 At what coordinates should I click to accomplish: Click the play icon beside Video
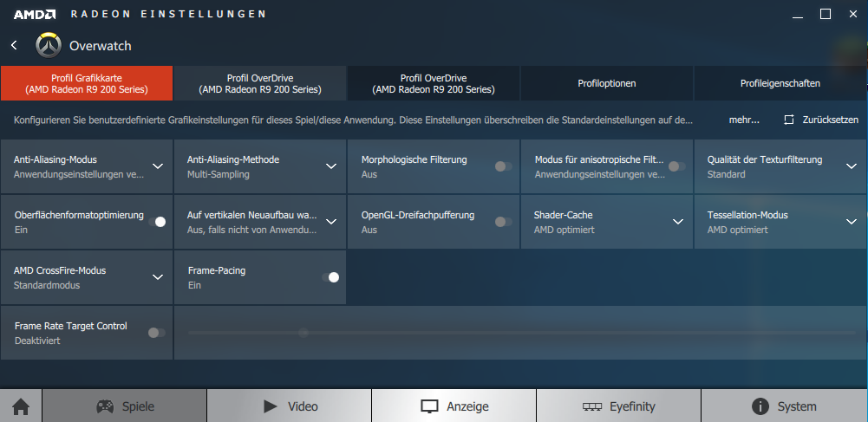tap(271, 406)
